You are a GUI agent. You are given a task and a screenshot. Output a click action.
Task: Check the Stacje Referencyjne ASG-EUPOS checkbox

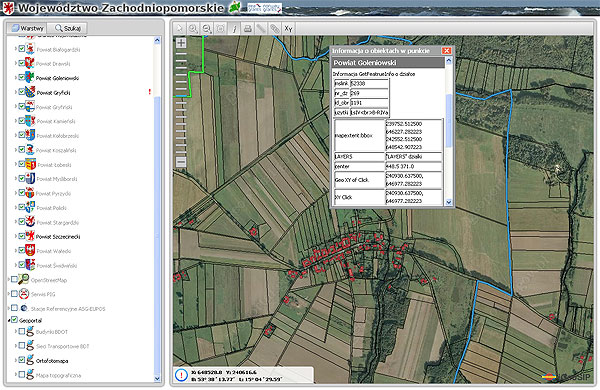tap(15, 308)
